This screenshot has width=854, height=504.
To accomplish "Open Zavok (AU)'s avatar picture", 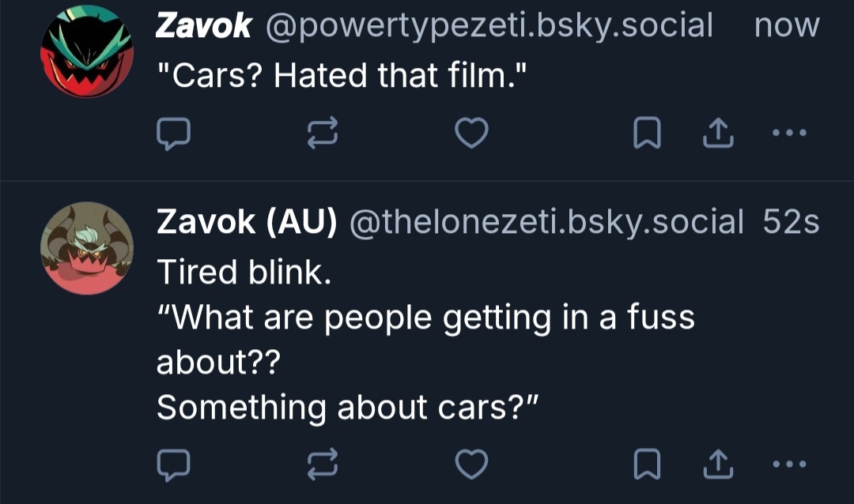I will (x=87, y=248).
